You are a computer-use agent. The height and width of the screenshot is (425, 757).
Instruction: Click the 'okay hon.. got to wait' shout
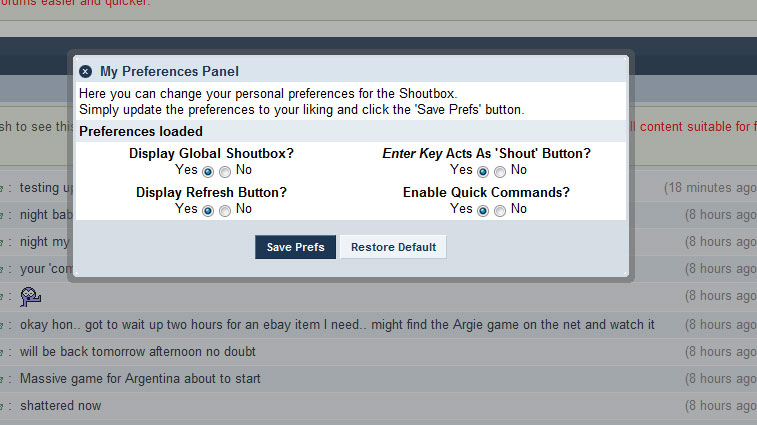click(337, 325)
